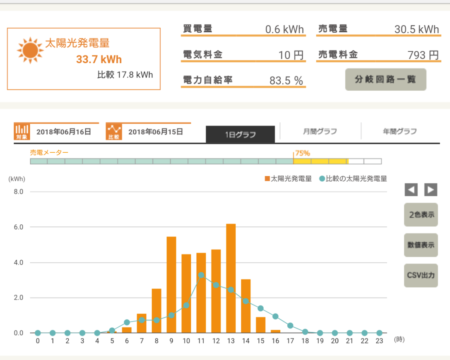
Task: Click the orange bar at hour 9
Action: pyautogui.click(x=171, y=285)
